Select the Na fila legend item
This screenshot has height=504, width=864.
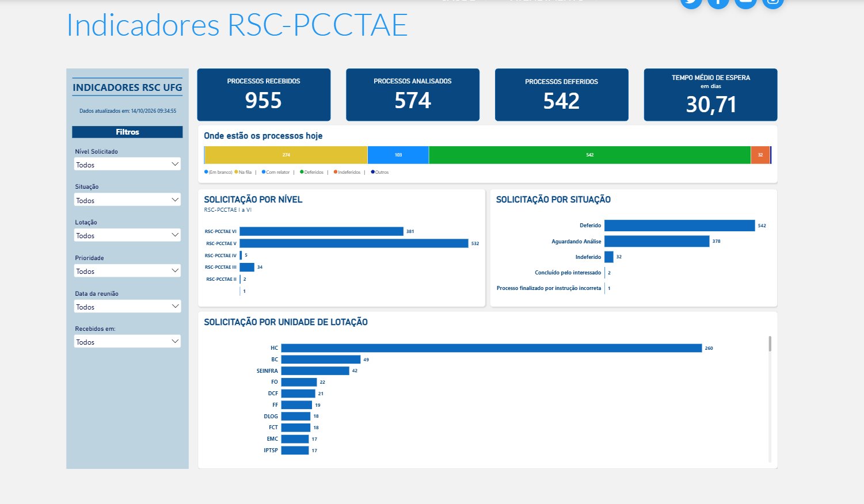click(243, 172)
